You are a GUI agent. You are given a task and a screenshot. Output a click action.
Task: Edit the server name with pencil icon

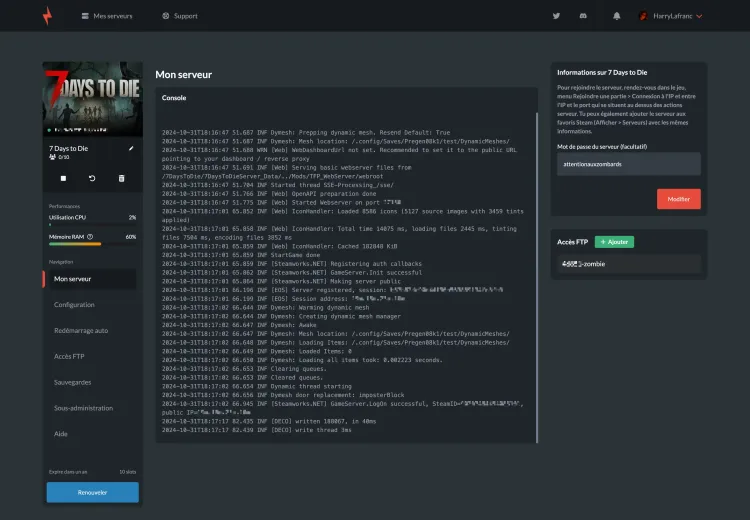tap(131, 148)
